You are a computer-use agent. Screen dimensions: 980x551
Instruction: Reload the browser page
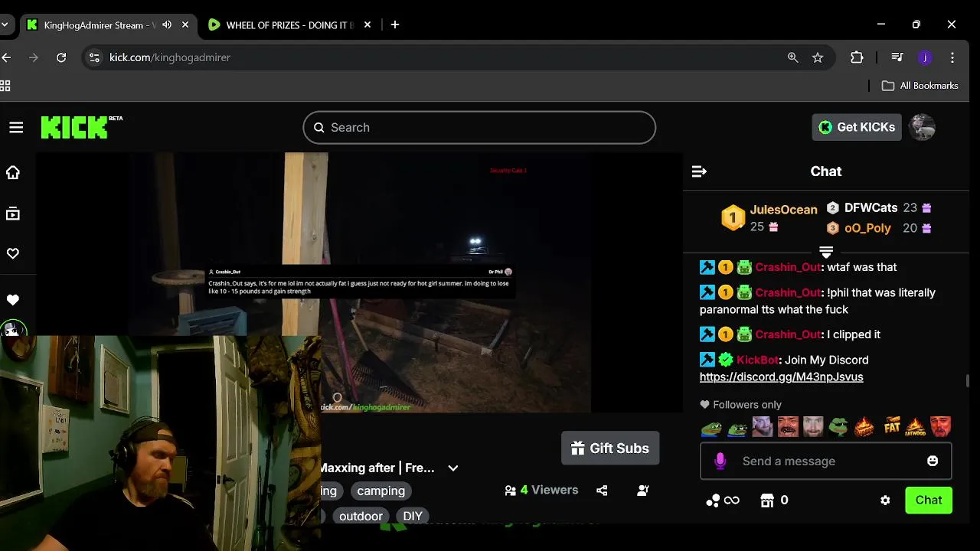pyautogui.click(x=61, y=57)
